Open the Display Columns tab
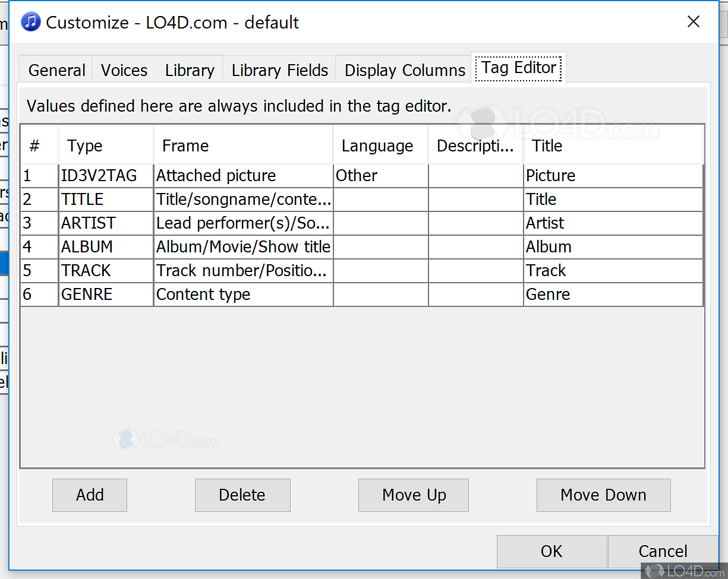This screenshot has width=728, height=579. [x=405, y=70]
